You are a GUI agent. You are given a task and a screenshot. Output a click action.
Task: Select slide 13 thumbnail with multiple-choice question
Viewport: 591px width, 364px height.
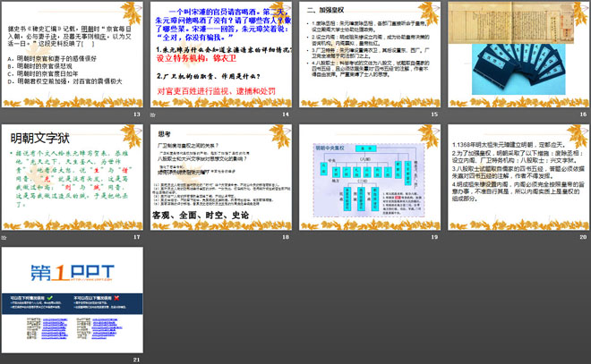(x=73, y=55)
